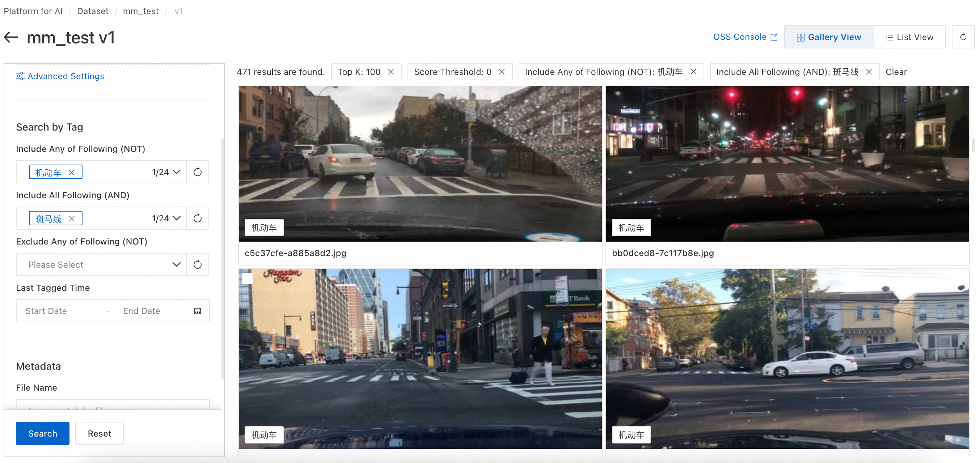Open the Exclude Any of Following Please Select dropdown

click(101, 264)
